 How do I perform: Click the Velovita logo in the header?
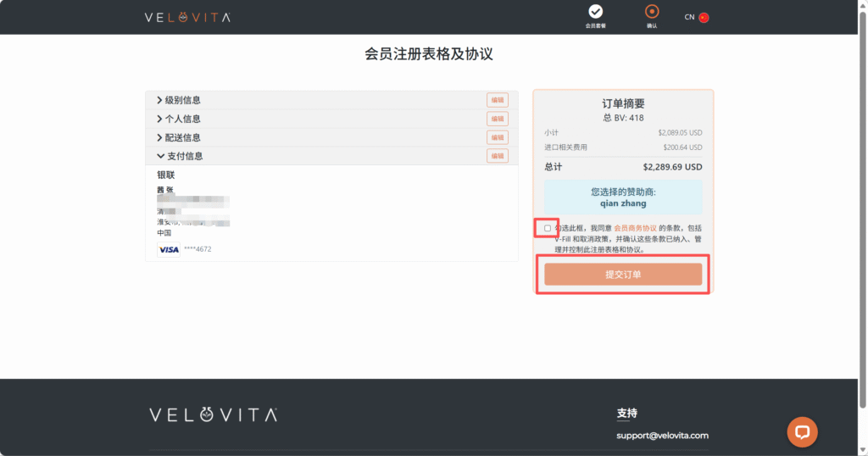click(x=186, y=17)
